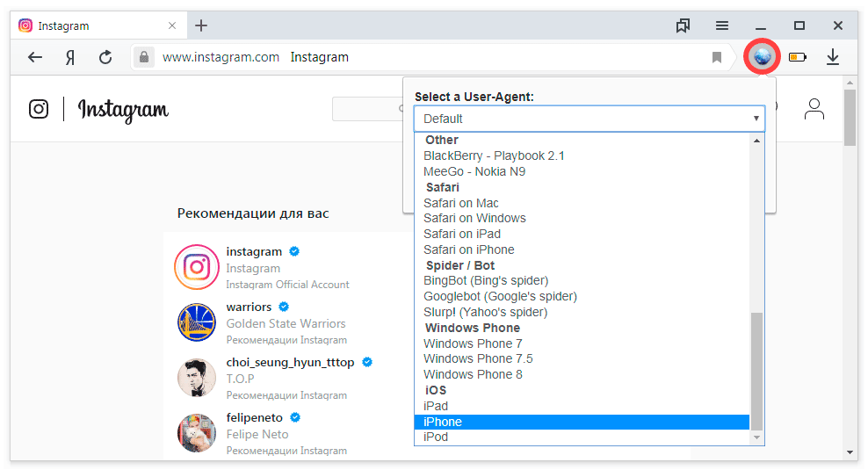Expand the Default user-agent dropdown
The height and width of the screenshot is (470, 868).
coord(589,119)
